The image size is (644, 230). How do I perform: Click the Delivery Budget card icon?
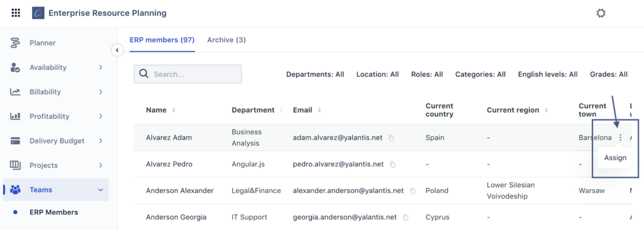coord(16,141)
